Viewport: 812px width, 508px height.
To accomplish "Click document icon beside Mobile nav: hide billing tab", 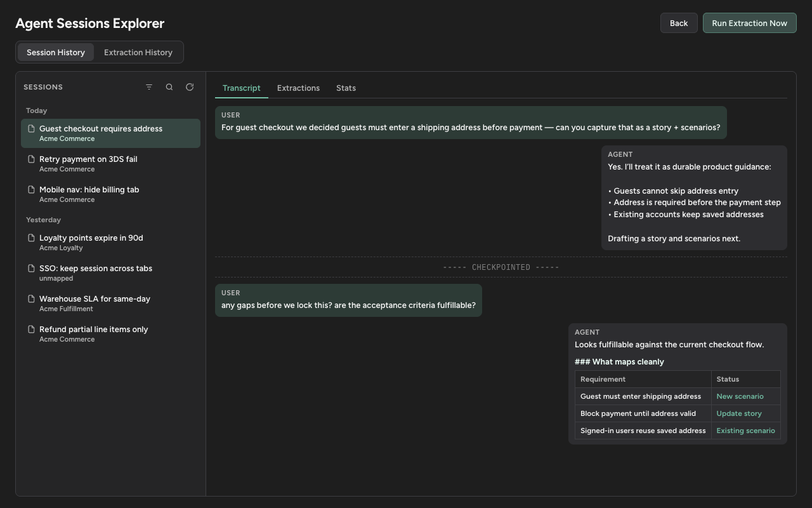I will (x=31, y=190).
